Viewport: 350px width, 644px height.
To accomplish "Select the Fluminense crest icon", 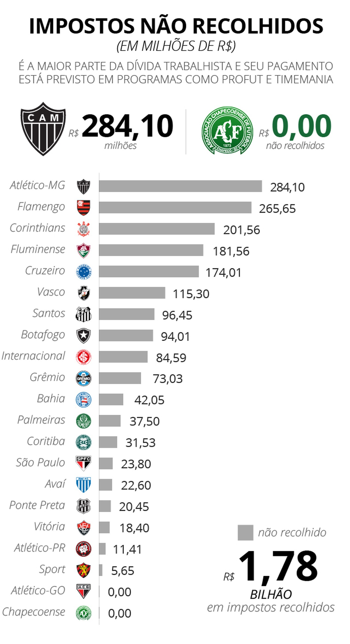I will [x=83, y=250].
